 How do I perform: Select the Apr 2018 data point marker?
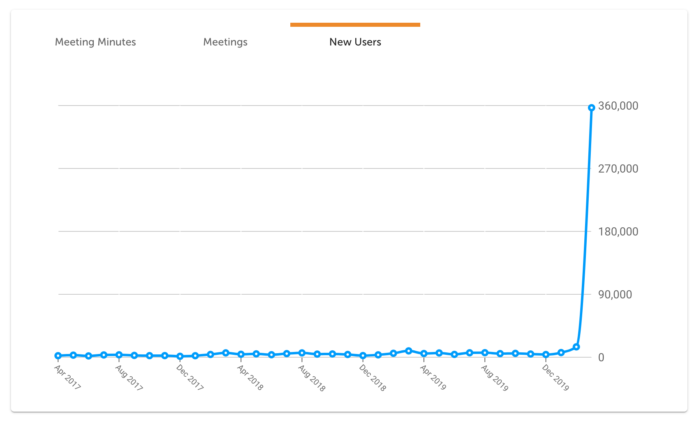[241, 354]
